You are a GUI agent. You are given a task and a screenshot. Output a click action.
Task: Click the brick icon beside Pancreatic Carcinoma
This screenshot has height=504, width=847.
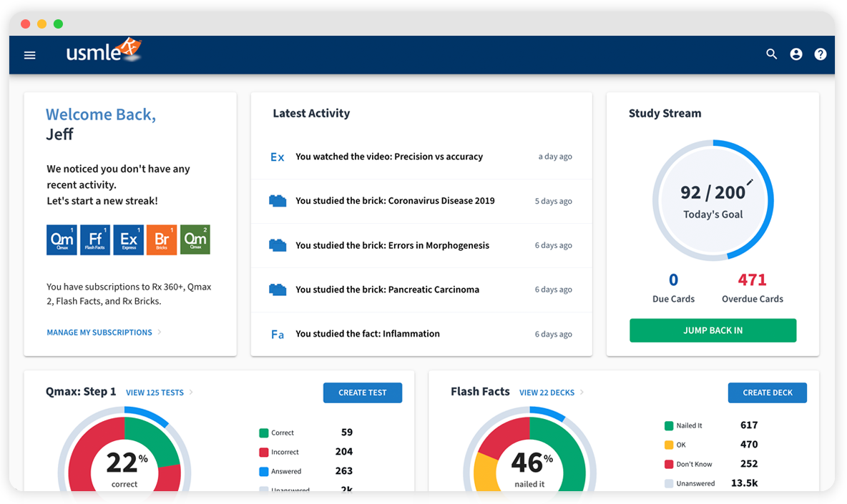click(x=278, y=290)
